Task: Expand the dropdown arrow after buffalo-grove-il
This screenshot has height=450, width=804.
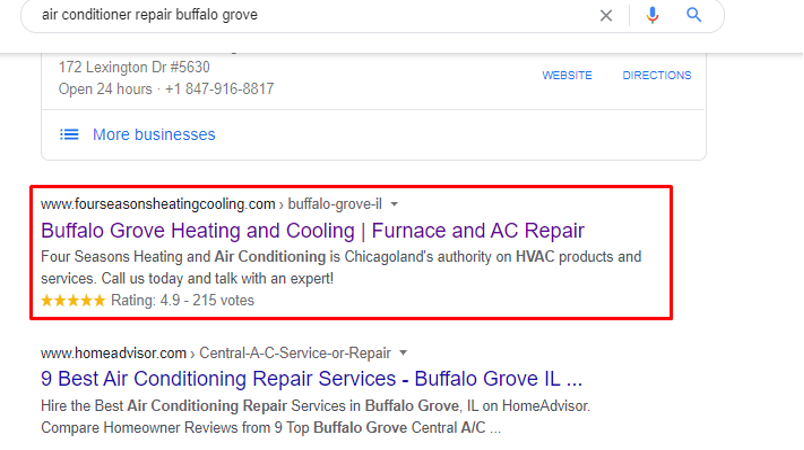Action: (x=394, y=204)
